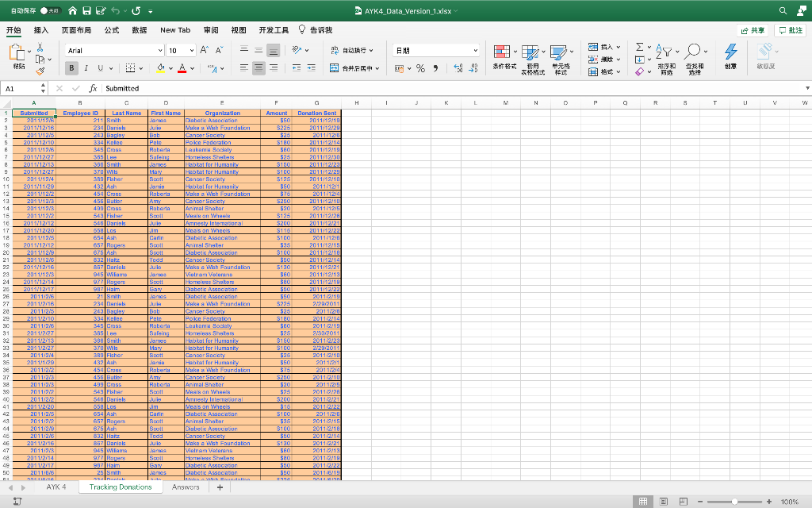Open the Arial font dropdown
Image resolution: width=812 pixels, height=508 pixels.
point(159,49)
